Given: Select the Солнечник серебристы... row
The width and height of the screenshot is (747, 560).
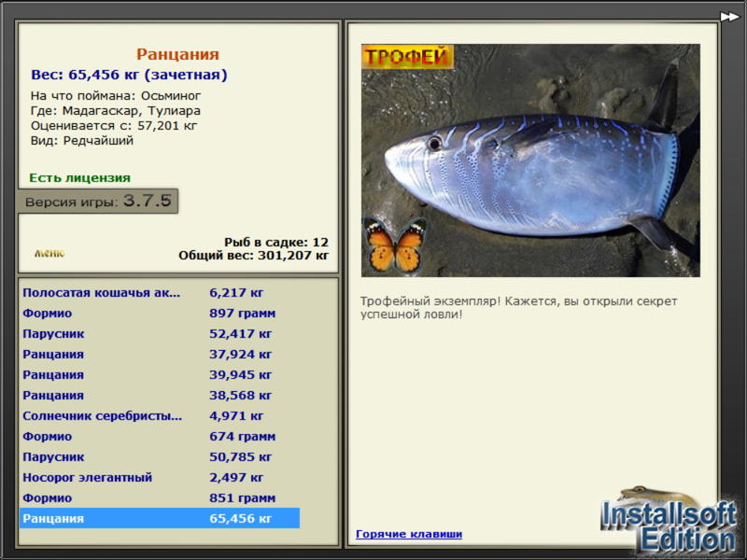Looking at the screenshot, I should point(160,415).
